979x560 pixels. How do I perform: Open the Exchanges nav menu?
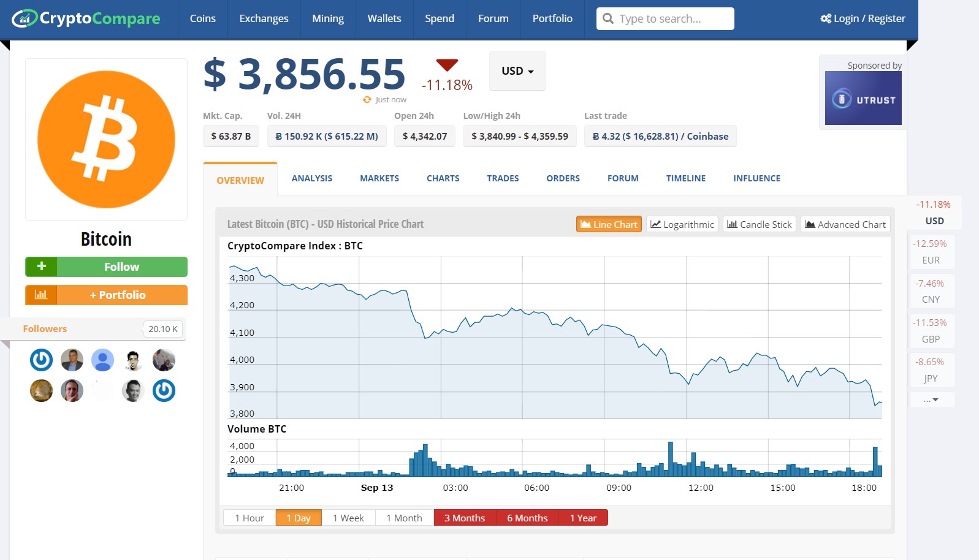(264, 18)
